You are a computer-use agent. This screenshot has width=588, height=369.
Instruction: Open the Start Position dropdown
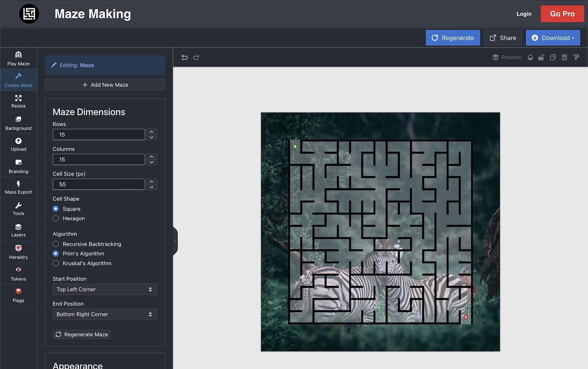(104, 289)
